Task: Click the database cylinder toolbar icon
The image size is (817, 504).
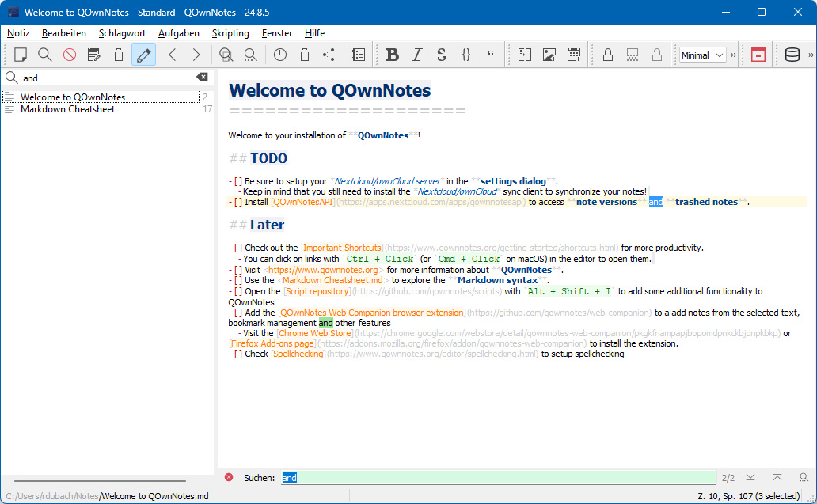Action: (792, 55)
